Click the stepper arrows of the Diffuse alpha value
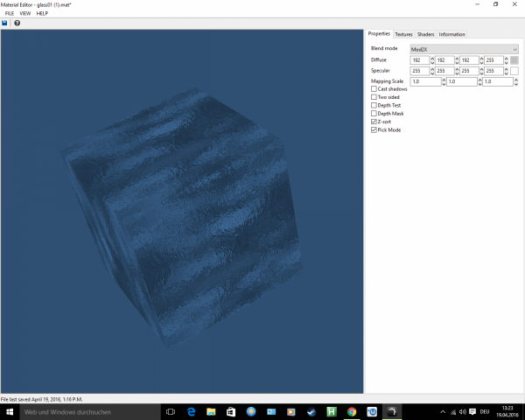Screen dimensions: 525x420 click(x=507, y=60)
